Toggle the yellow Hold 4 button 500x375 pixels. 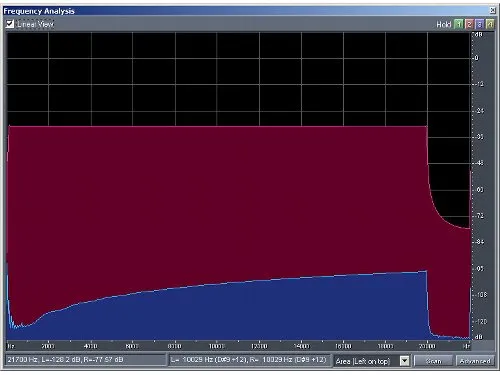click(x=490, y=24)
